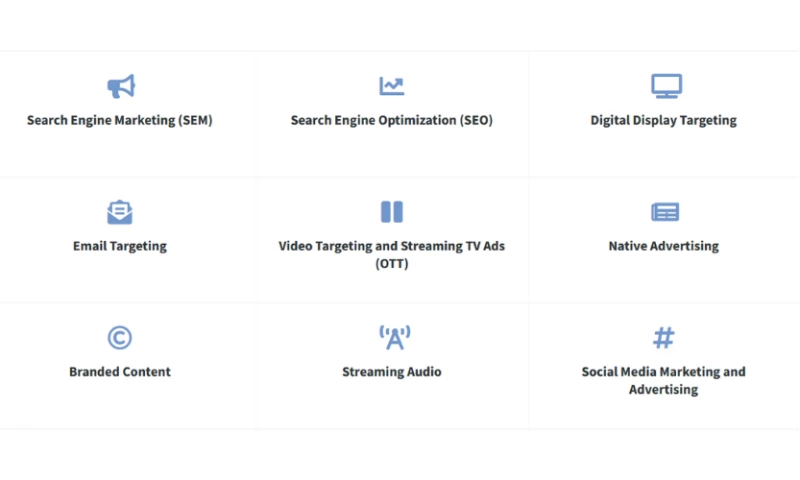Click the Streaming Audio label
The height and width of the screenshot is (480, 800).
tap(392, 372)
